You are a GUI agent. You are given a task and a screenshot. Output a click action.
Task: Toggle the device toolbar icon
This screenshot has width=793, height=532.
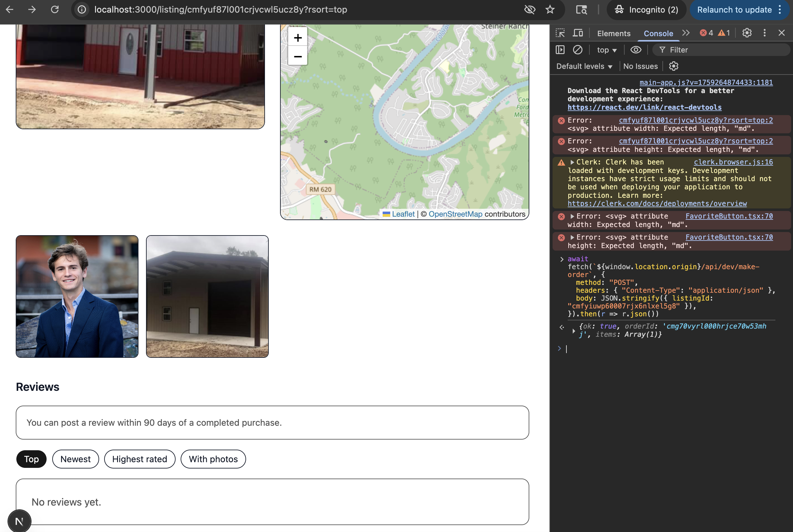click(577, 33)
